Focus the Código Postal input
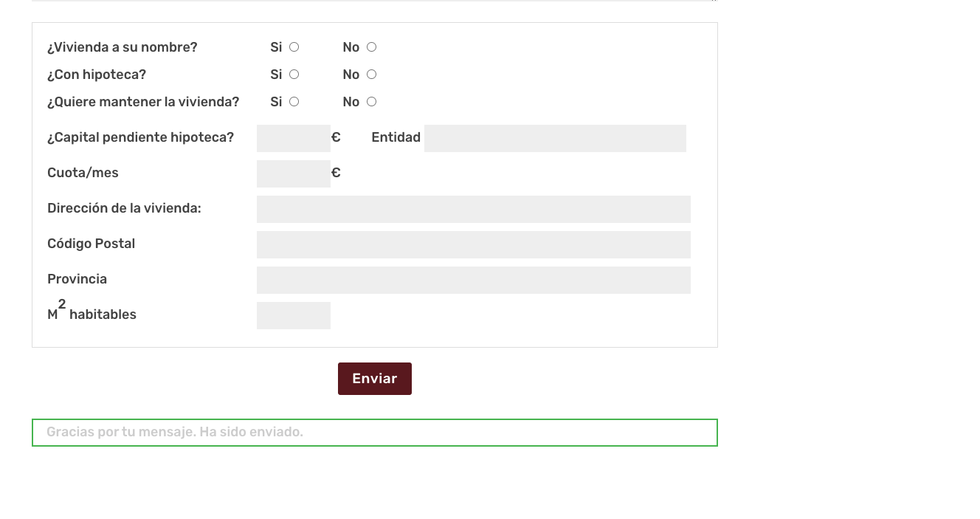The width and height of the screenshot is (980, 519). tap(474, 244)
